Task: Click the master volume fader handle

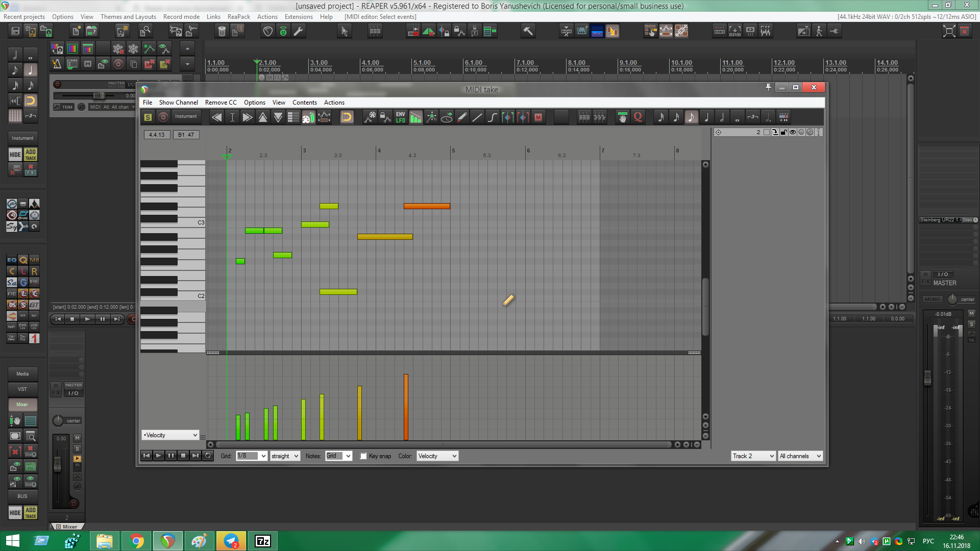Action: [x=927, y=378]
